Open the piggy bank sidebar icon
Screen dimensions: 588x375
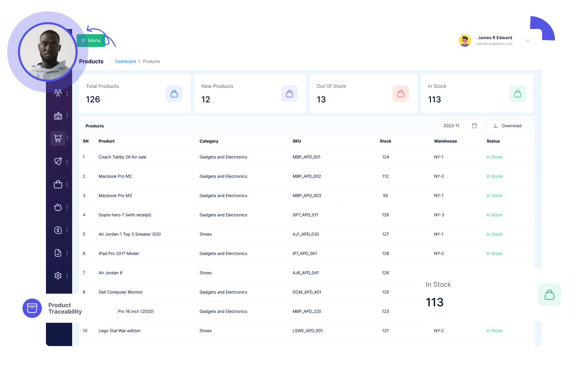pos(58,207)
